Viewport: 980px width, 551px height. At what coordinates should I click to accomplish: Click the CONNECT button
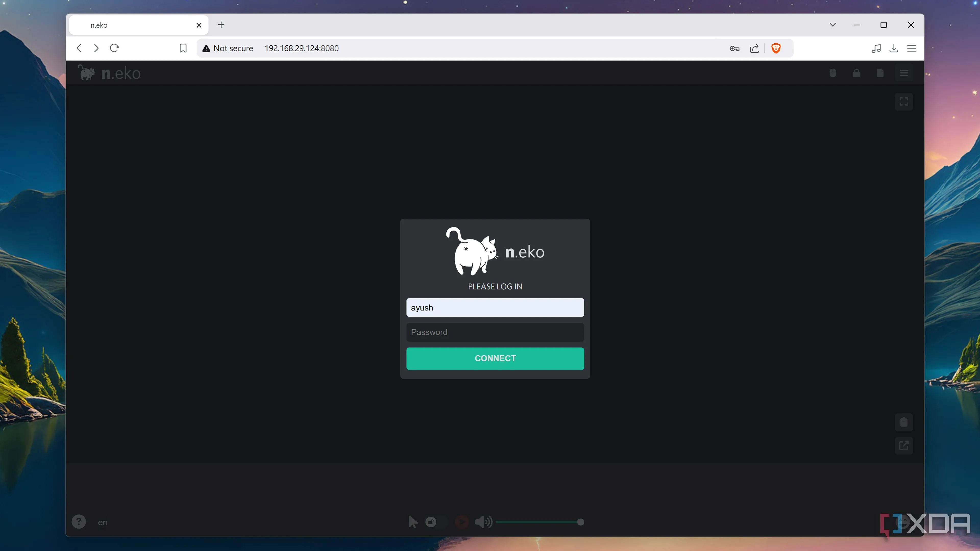495,358
